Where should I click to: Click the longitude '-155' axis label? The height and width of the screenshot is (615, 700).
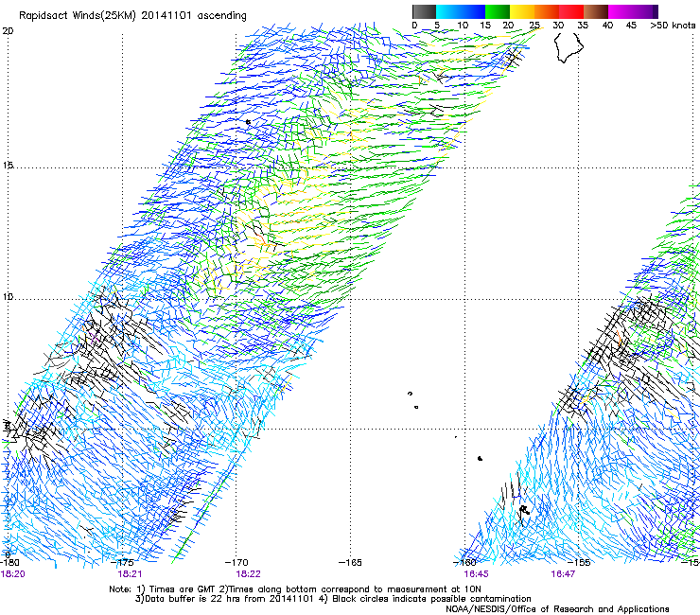pyautogui.click(x=579, y=563)
